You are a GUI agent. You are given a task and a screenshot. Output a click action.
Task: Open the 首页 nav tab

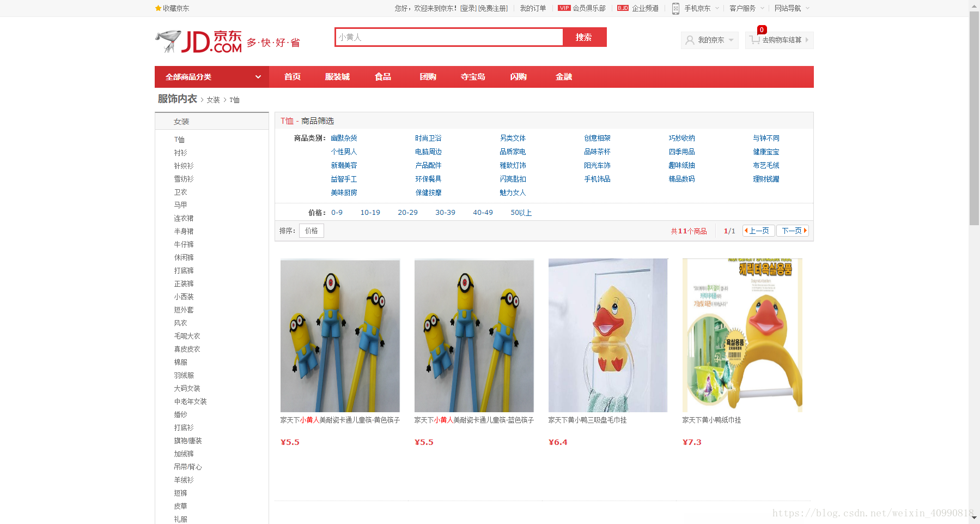pyautogui.click(x=293, y=77)
